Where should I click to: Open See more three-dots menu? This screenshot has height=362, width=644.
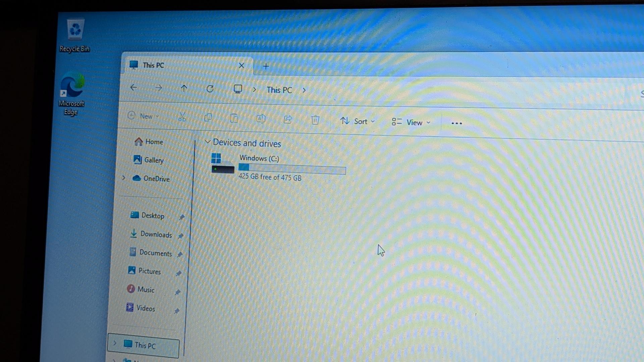point(457,123)
